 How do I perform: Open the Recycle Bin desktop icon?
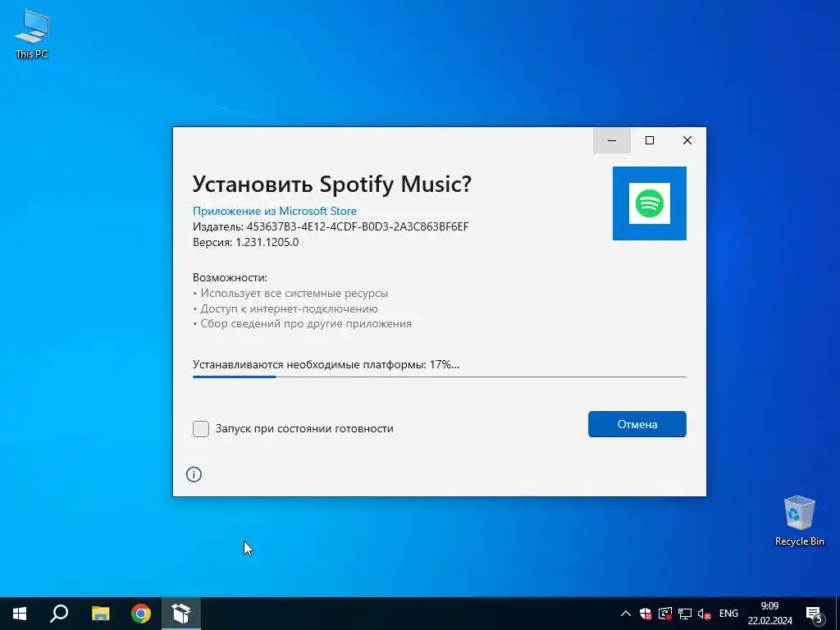(x=799, y=521)
